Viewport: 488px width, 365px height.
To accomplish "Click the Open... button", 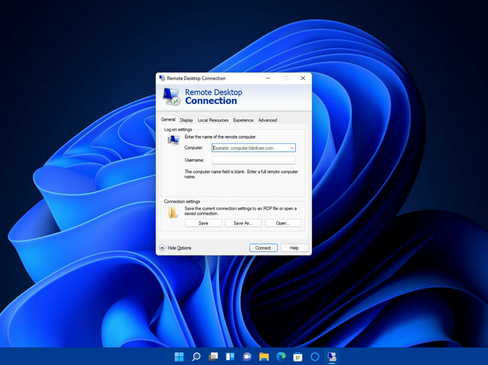I will pos(283,223).
